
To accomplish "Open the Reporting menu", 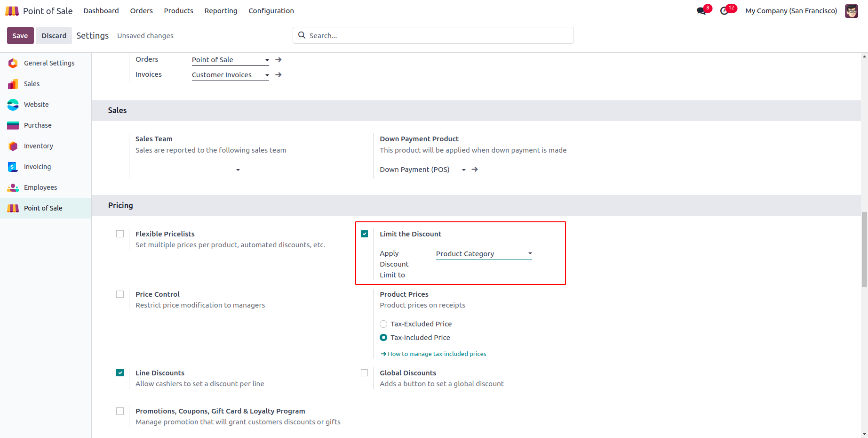I will click(221, 11).
